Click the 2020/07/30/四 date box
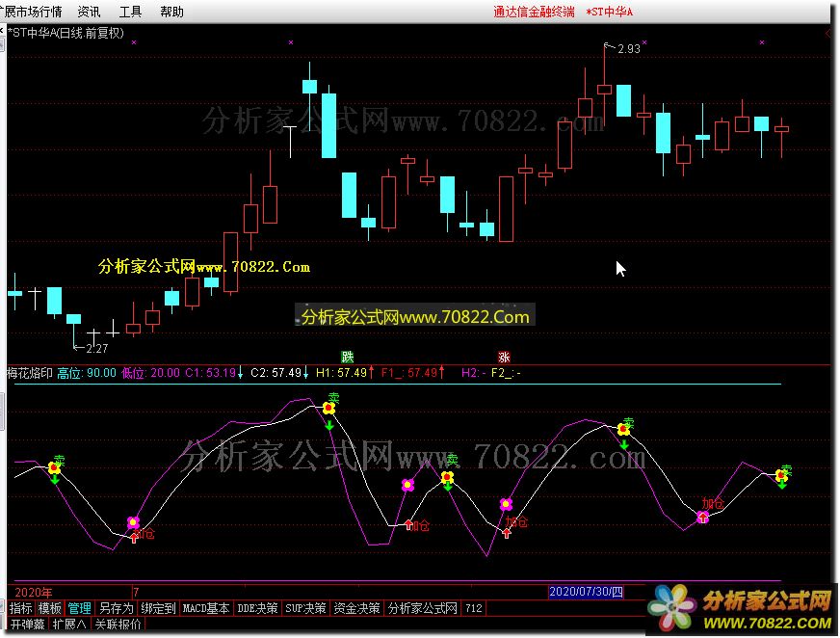The width and height of the screenshot is (840, 638). [586, 592]
